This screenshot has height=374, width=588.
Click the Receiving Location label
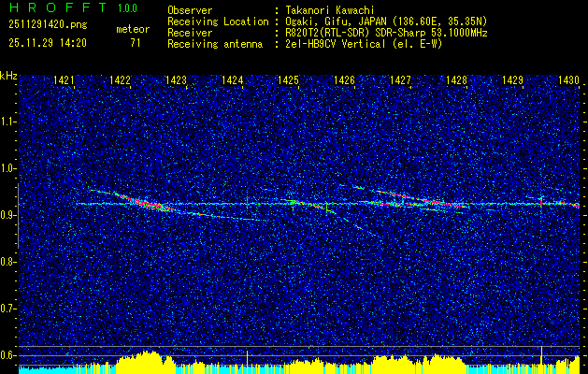pyautogui.click(x=218, y=22)
